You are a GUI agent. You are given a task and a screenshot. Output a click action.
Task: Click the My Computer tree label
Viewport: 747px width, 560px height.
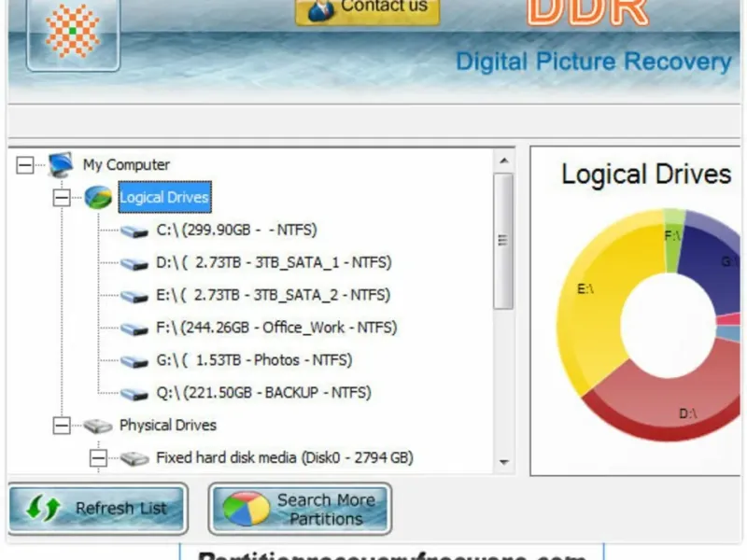pyautogui.click(x=126, y=165)
